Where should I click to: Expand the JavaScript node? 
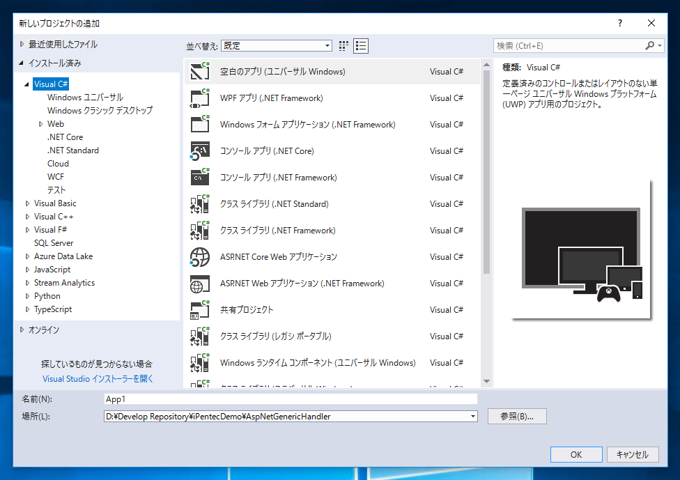pos(27,270)
